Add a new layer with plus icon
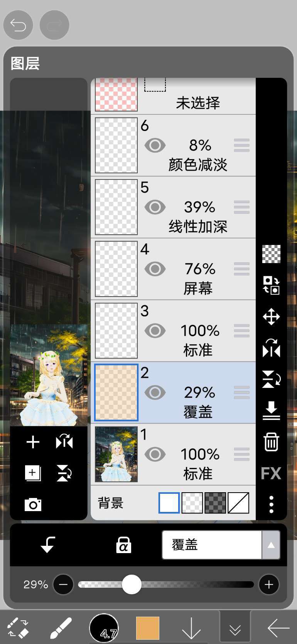 point(33,442)
